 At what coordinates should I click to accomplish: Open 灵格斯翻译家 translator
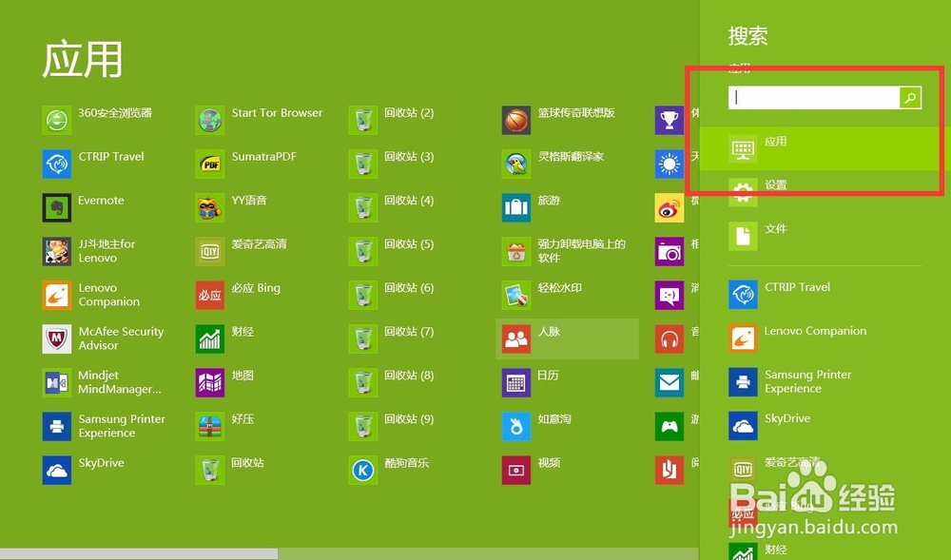click(553, 164)
